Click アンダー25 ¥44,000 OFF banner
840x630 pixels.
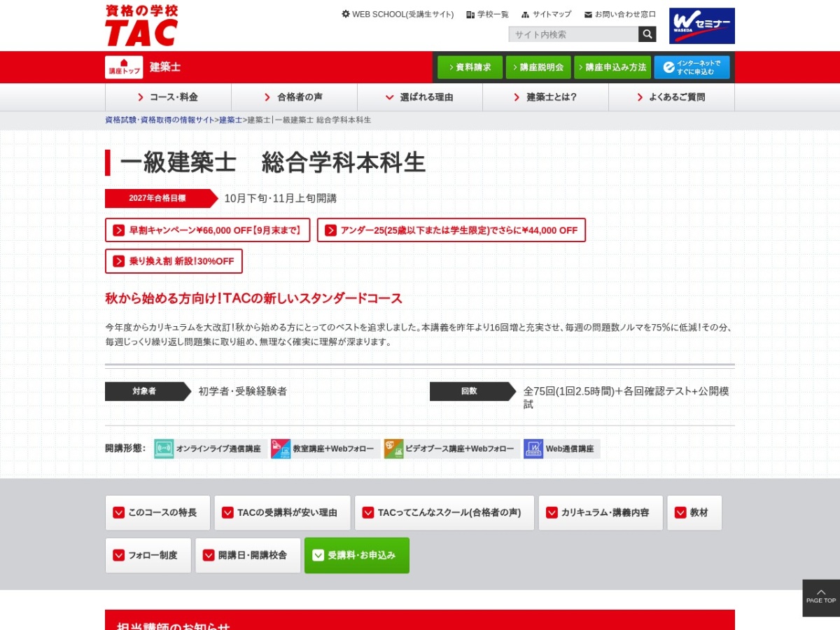451,230
